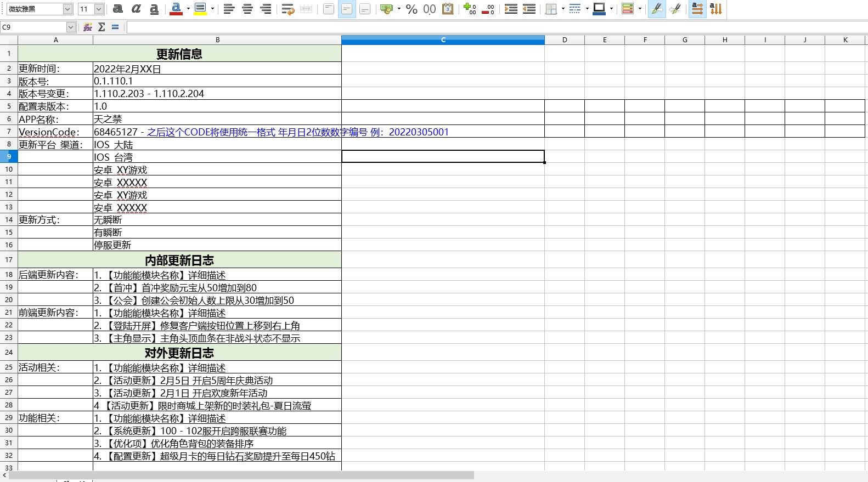The height and width of the screenshot is (482, 868).
Task: Align cell text to the right
Action: pyautogui.click(x=266, y=9)
